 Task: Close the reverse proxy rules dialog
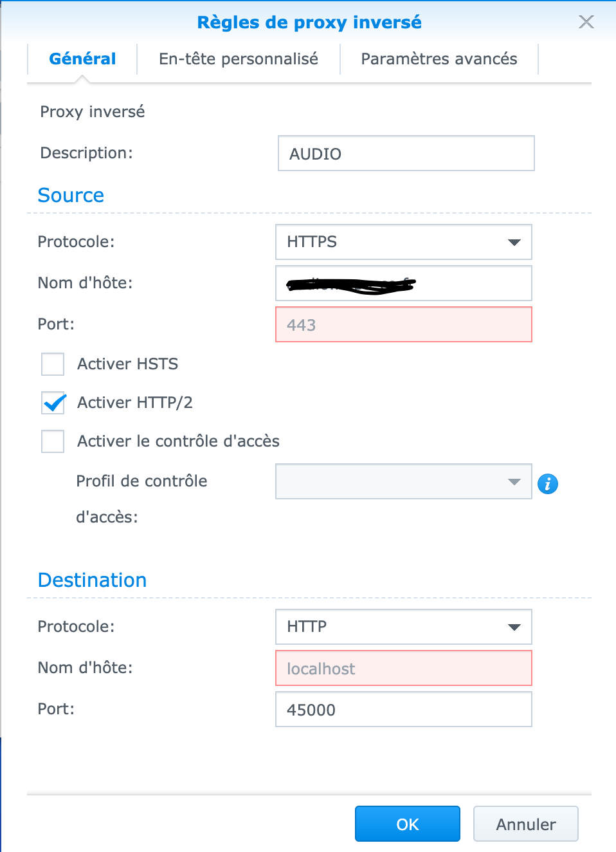(586, 23)
